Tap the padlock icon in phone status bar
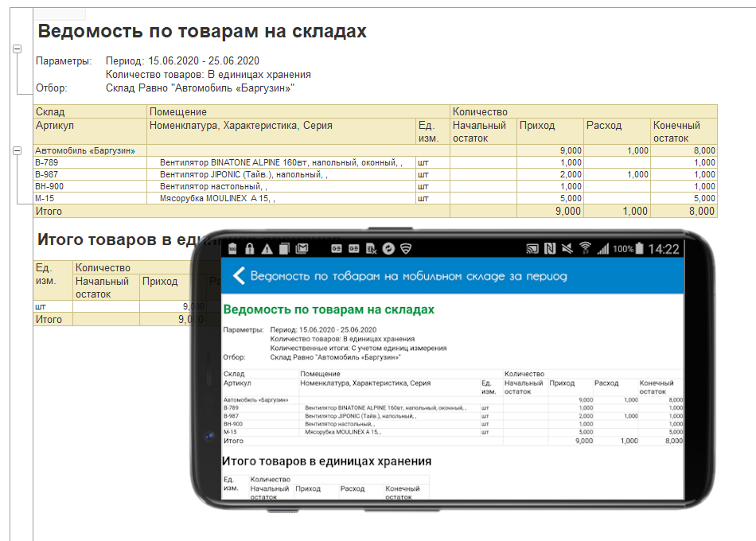 point(249,249)
